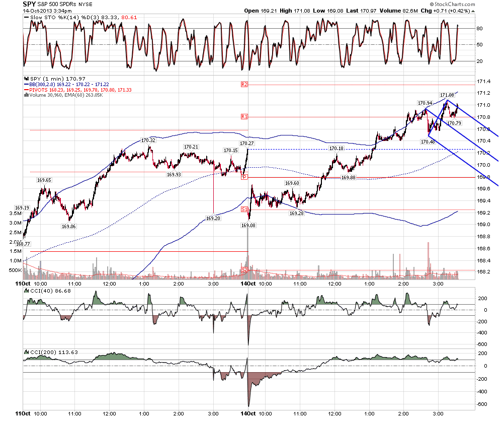Click the CCI(200) indicator legend icon
The image size is (504, 421).
click(27, 352)
